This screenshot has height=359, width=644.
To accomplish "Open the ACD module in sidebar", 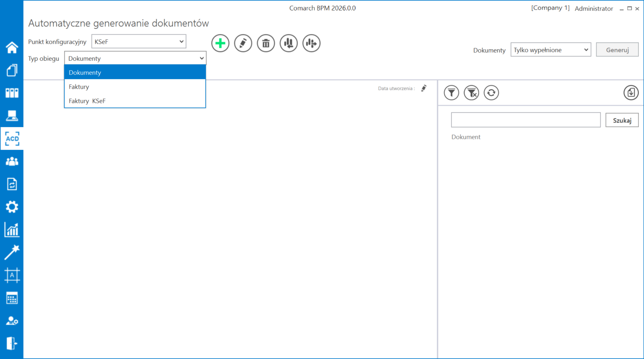I will (12, 138).
